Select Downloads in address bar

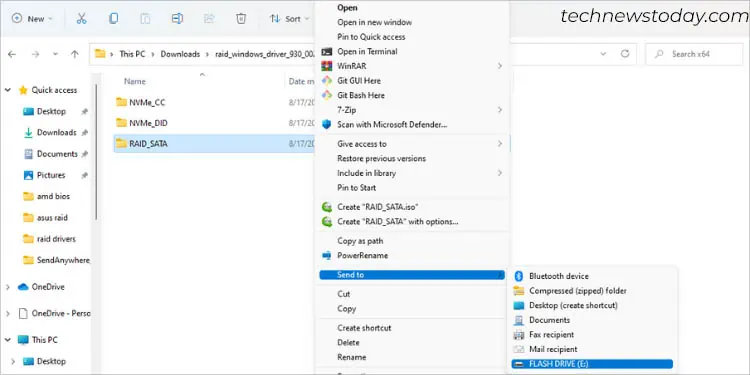[180, 54]
